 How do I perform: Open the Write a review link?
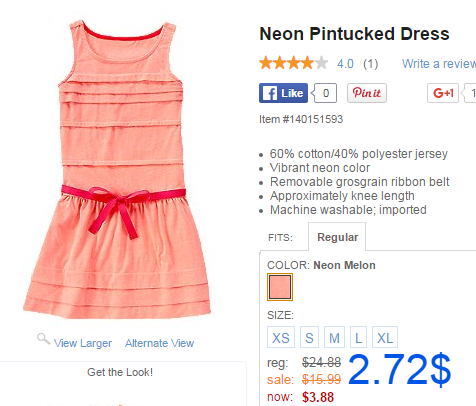(x=439, y=63)
